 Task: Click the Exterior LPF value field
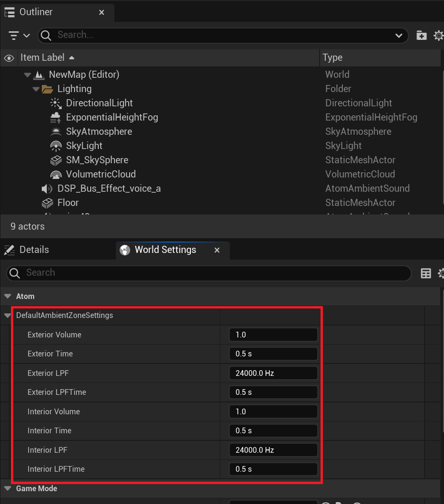click(273, 373)
